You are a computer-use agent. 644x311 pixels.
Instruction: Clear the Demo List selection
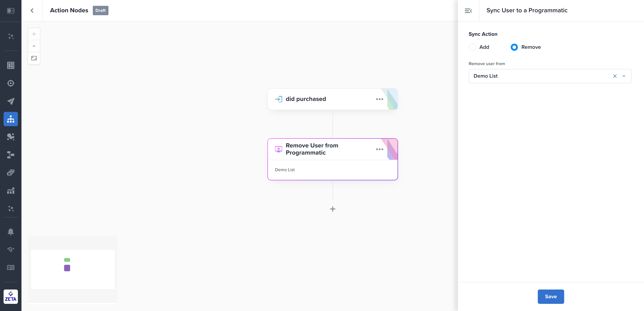click(x=615, y=76)
